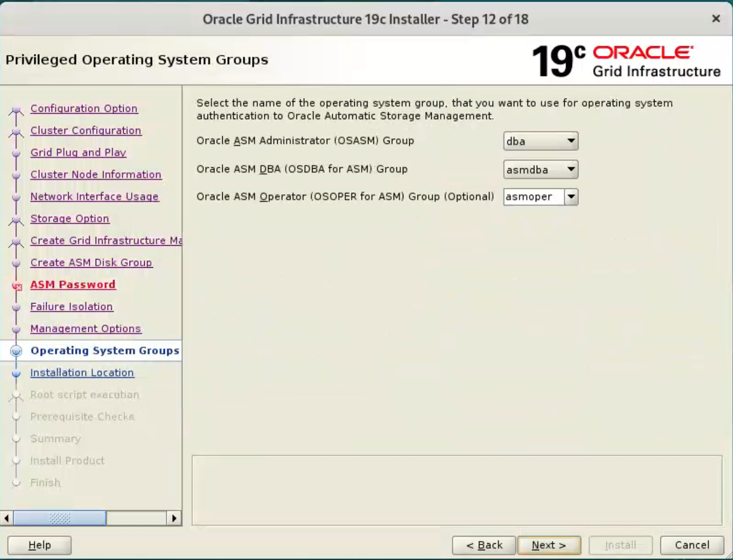This screenshot has height=560, width=733.
Task: Open Failure Isolation step link
Action: (72, 307)
